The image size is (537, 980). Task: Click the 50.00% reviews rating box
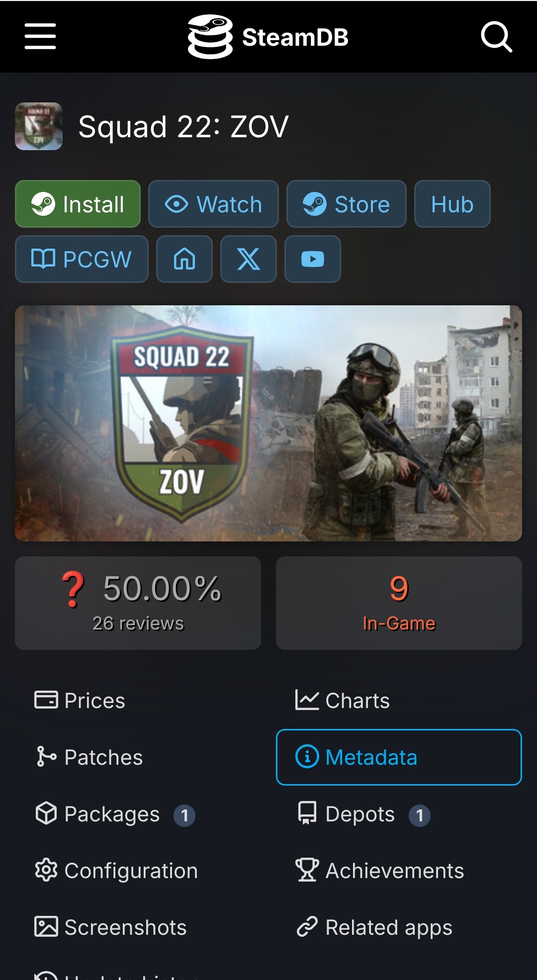pyautogui.click(x=138, y=603)
